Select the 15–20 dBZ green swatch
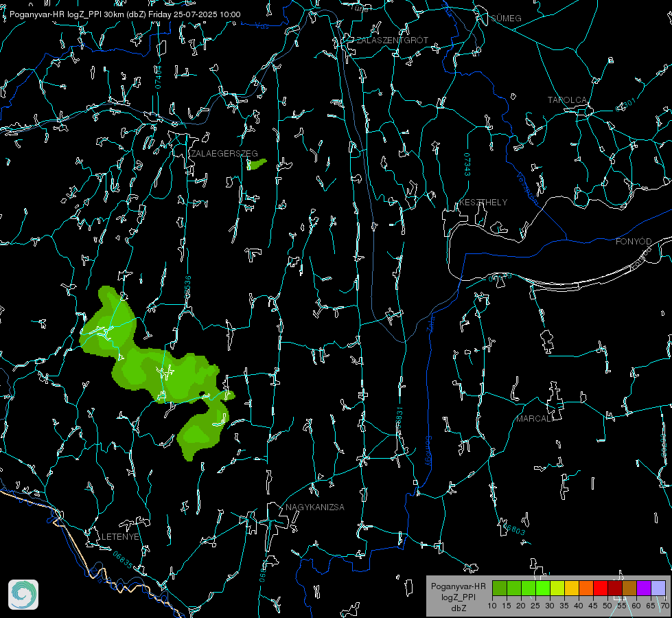The image size is (672, 618). (x=514, y=588)
